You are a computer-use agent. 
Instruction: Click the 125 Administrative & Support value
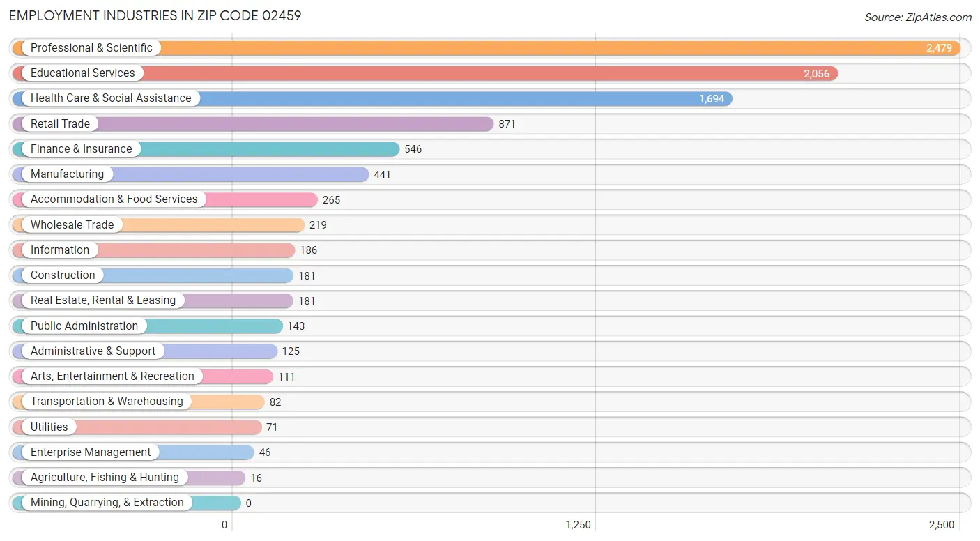[x=291, y=351]
